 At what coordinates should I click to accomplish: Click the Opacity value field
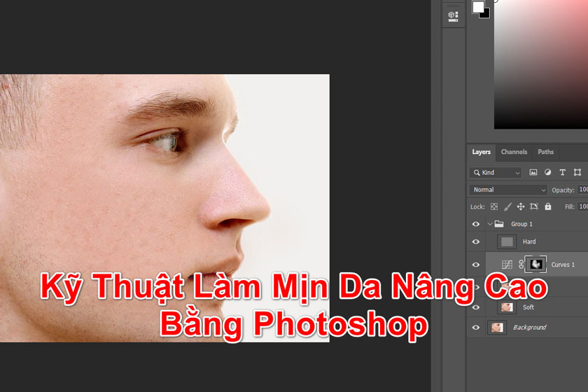coord(583,190)
